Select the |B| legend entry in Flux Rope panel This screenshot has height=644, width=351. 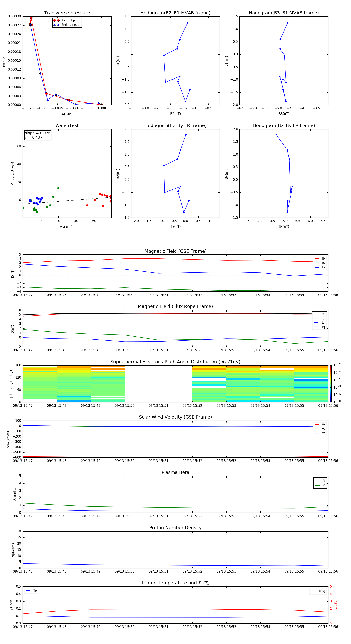pos(320,327)
